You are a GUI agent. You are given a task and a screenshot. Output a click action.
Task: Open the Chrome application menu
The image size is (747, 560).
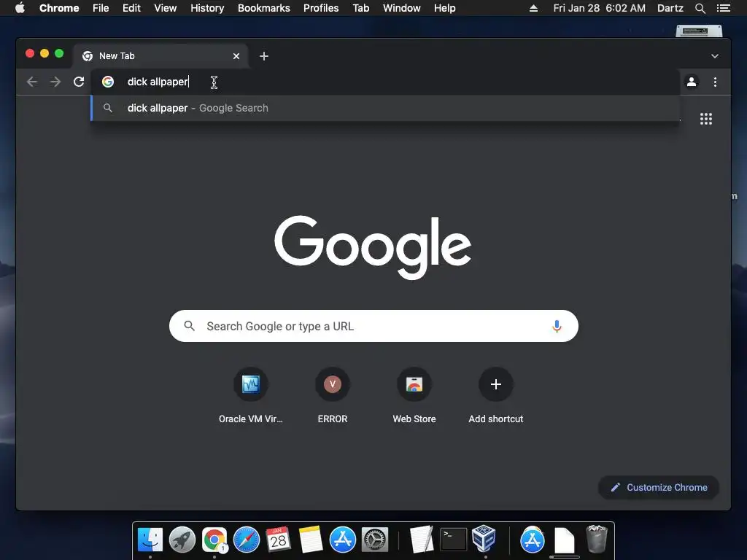pos(59,8)
